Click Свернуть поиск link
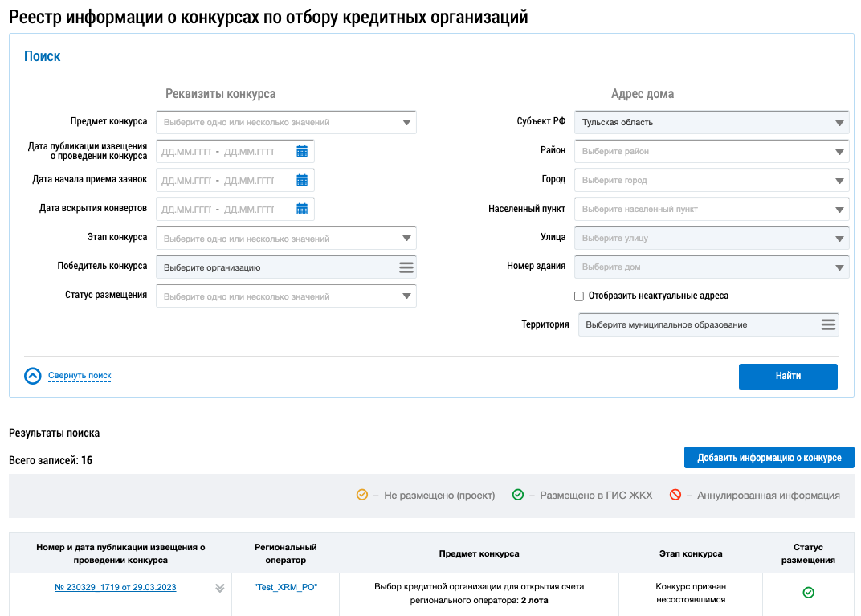The image size is (861, 616). (x=80, y=376)
